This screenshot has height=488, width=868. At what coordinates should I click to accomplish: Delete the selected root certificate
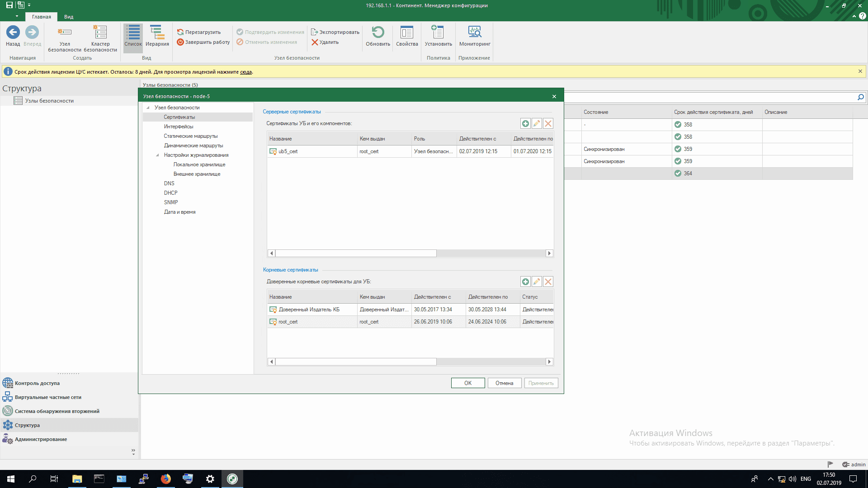tap(548, 282)
